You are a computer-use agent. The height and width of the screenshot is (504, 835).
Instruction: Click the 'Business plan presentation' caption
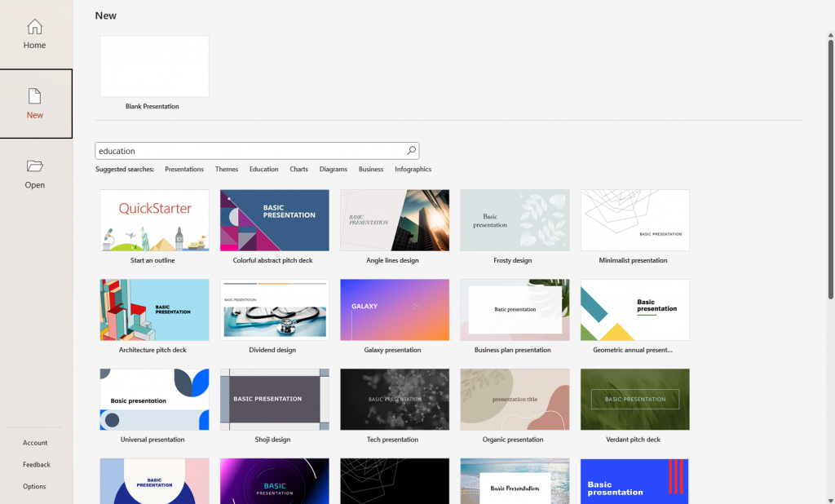(513, 350)
